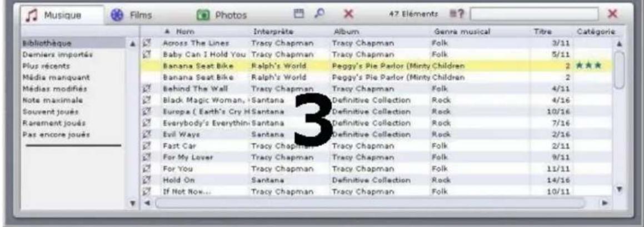644x227 pixels.
Task: Click the file icon on Baby Can I Hold You row
Action: [x=147, y=54]
